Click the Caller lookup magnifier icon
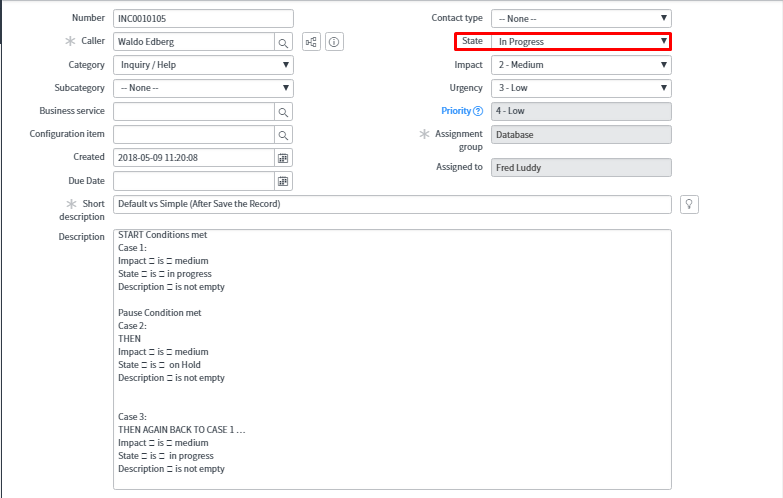The image size is (783, 498). click(x=283, y=42)
